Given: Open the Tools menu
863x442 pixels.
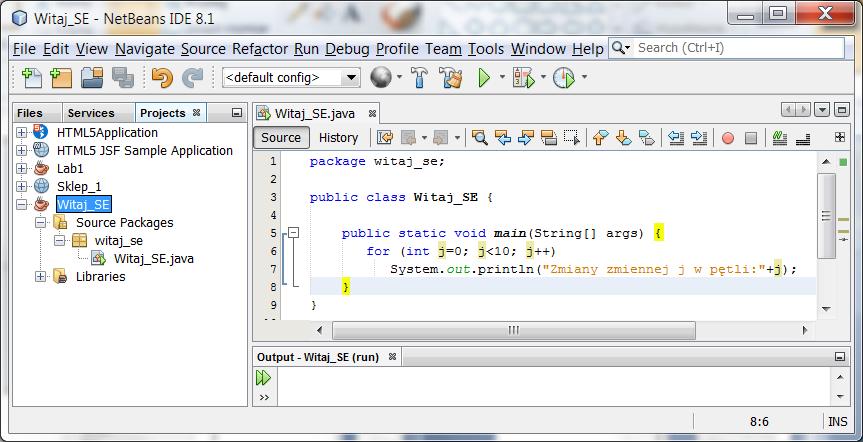Looking at the screenshot, I should pyautogui.click(x=486, y=49).
